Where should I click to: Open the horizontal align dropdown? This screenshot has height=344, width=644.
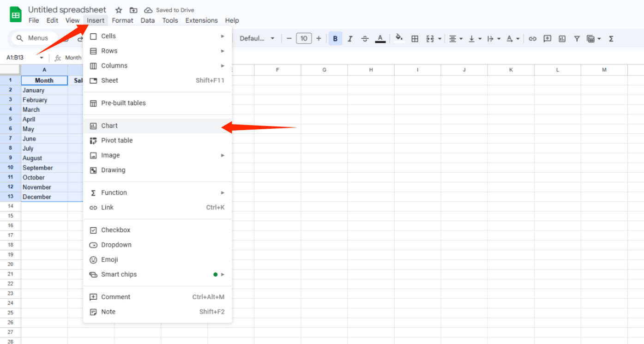(455, 39)
